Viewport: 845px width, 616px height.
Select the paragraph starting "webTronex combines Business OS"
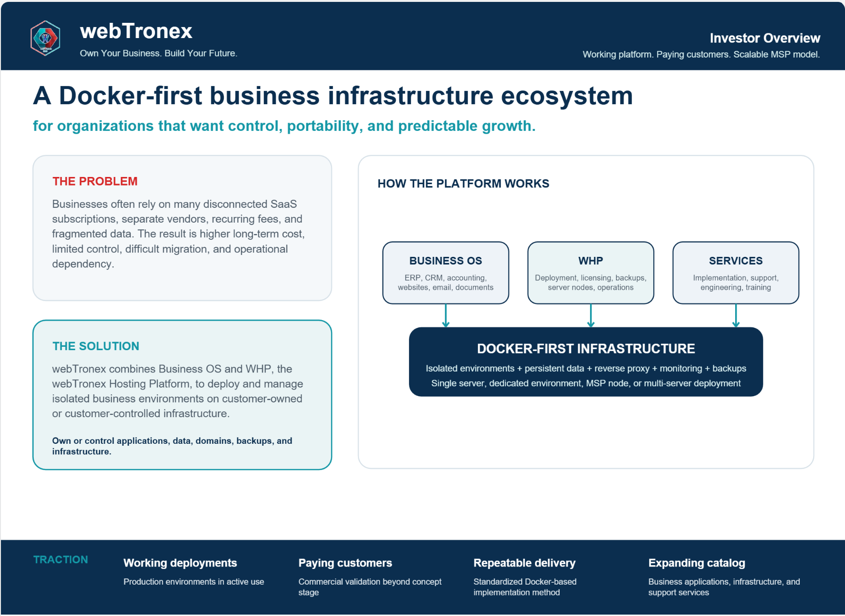coord(177,391)
